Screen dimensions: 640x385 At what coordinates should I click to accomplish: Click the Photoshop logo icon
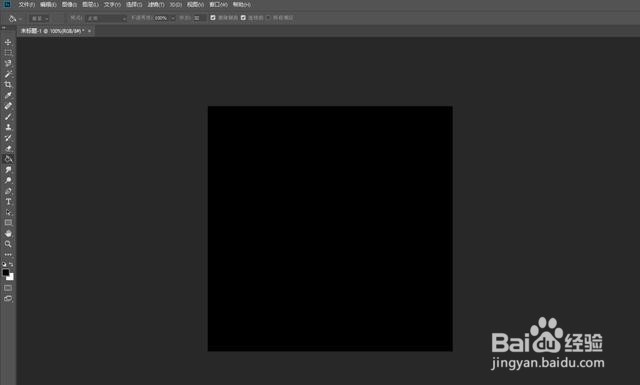point(7,4)
